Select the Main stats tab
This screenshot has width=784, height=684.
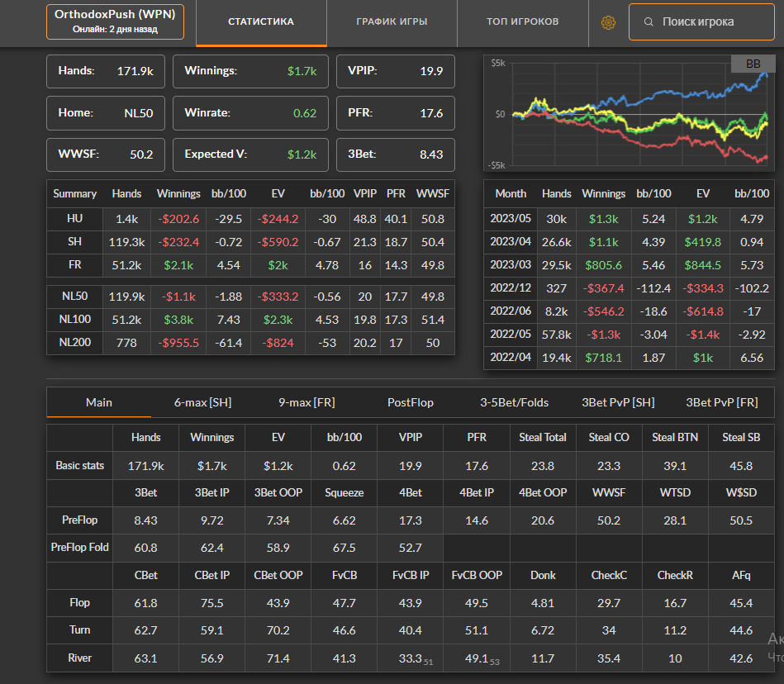pos(99,402)
